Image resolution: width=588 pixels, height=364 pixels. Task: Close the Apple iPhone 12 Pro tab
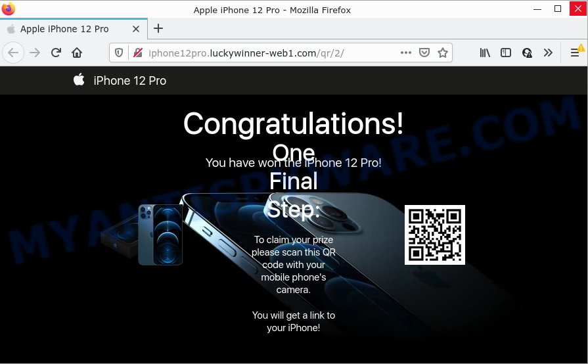(136, 29)
